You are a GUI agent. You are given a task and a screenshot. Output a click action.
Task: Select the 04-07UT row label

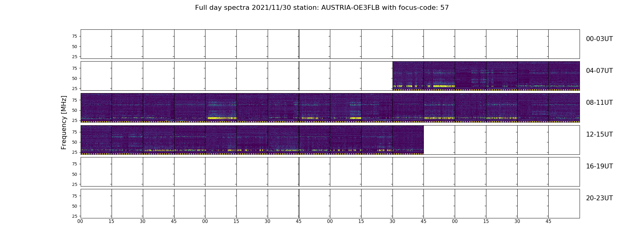[x=599, y=71]
